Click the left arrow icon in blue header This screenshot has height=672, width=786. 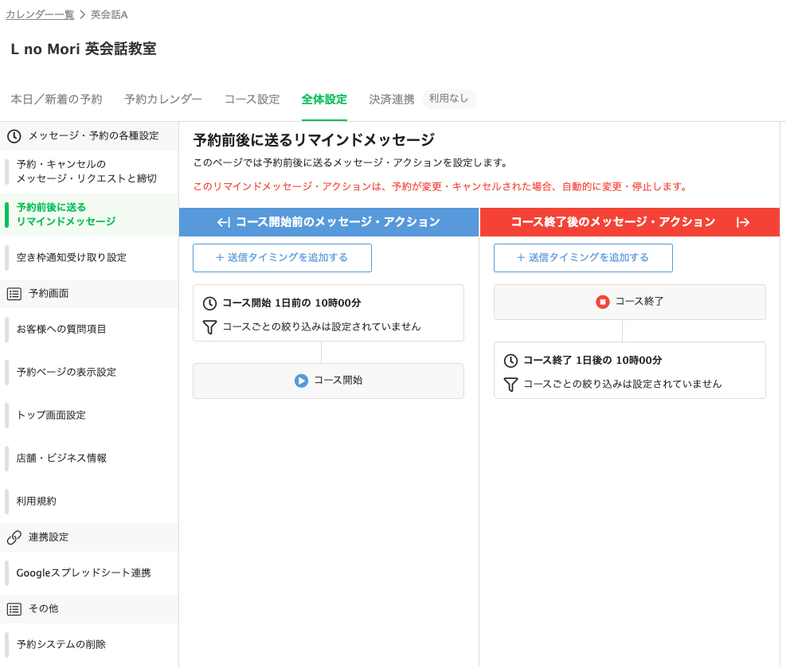pyautogui.click(x=223, y=222)
